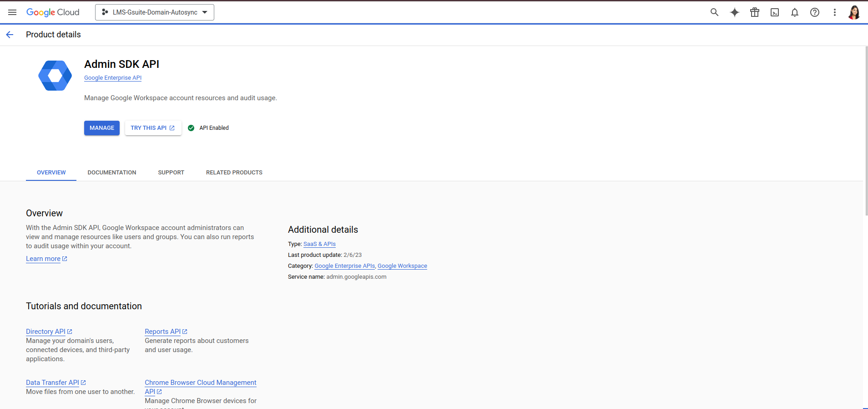This screenshot has height=409, width=868.
Task: Click the Admin SDK API hexagon logo
Action: pos(55,76)
